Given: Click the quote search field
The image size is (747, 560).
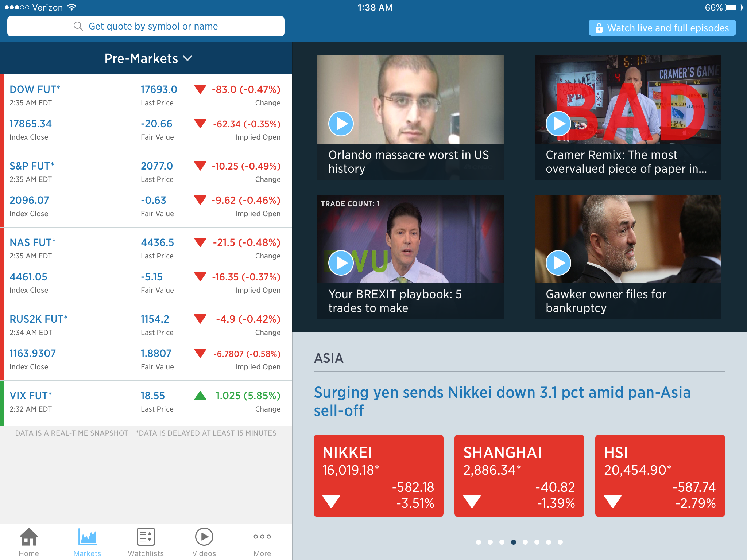Looking at the screenshot, I should pos(146,26).
